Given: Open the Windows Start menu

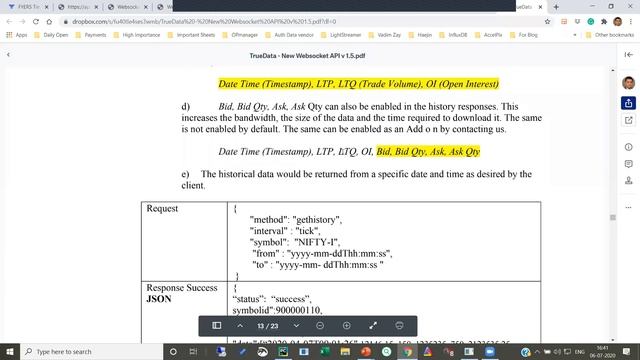Looking at the screenshot, I should click(10, 351).
